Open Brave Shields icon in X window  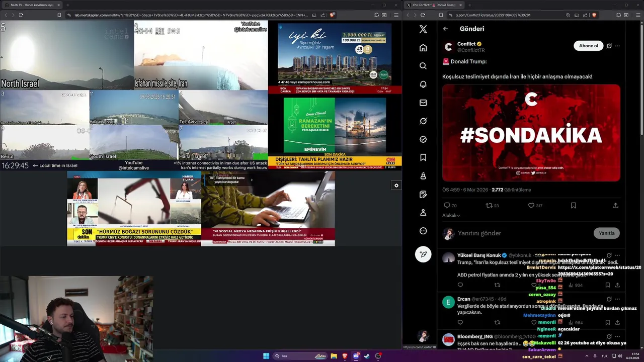(x=594, y=15)
